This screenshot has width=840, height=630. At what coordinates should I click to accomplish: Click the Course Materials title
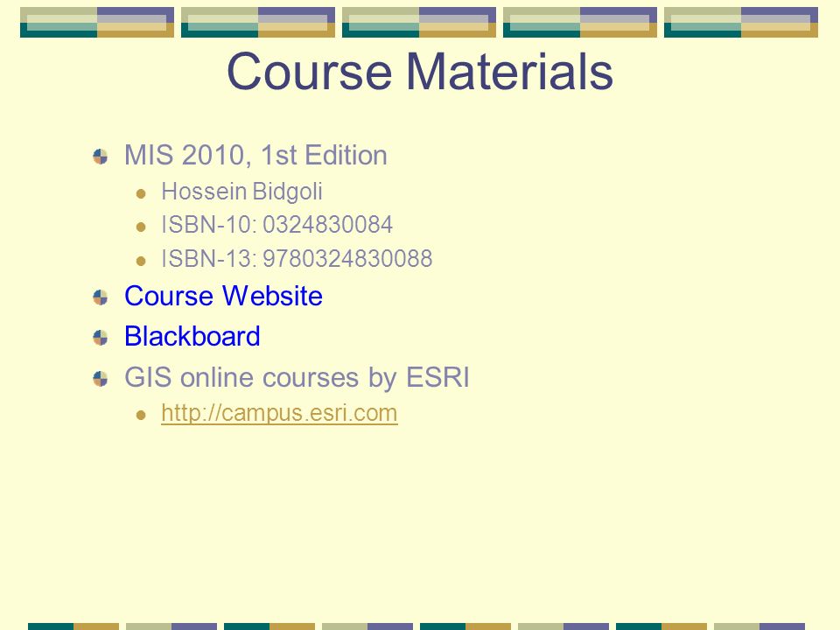[x=420, y=71]
